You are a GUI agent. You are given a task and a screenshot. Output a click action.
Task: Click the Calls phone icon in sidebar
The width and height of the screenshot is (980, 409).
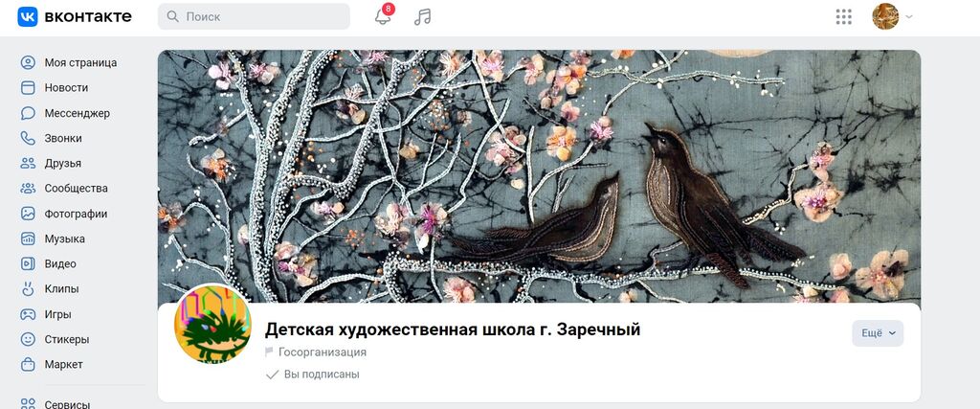point(28,138)
